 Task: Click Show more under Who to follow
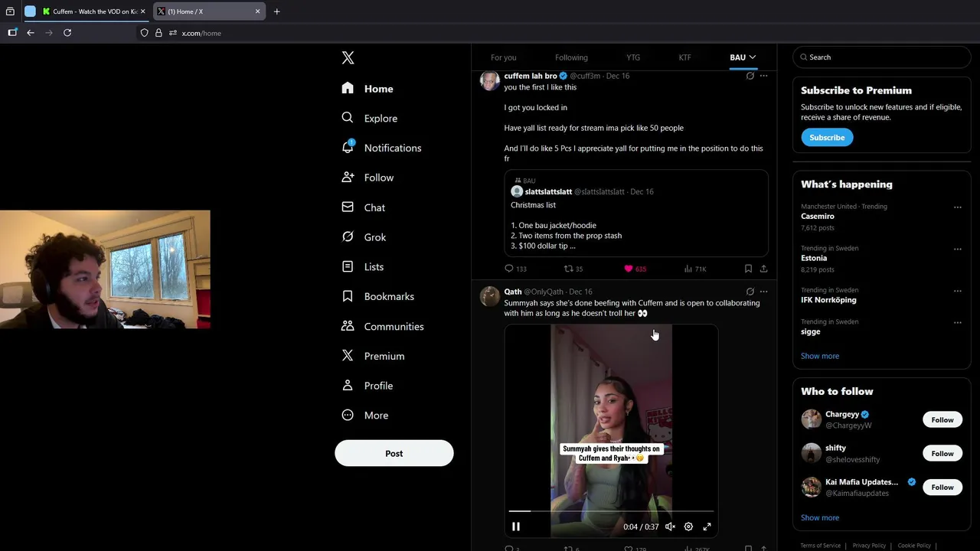click(820, 517)
